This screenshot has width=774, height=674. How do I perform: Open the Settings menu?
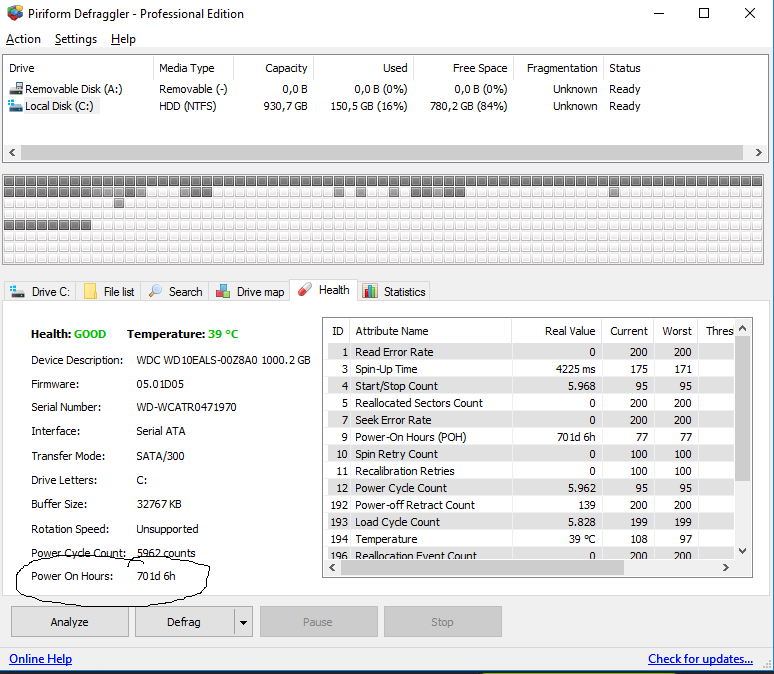pyautogui.click(x=76, y=39)
